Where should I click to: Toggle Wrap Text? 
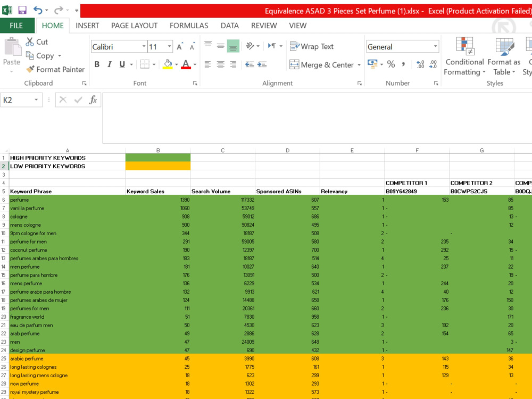click(312, 46)
